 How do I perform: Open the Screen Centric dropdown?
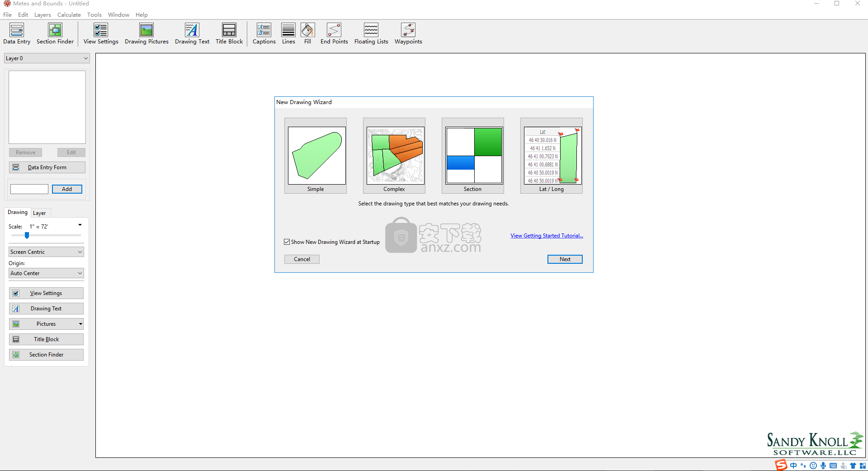[46, 252]
